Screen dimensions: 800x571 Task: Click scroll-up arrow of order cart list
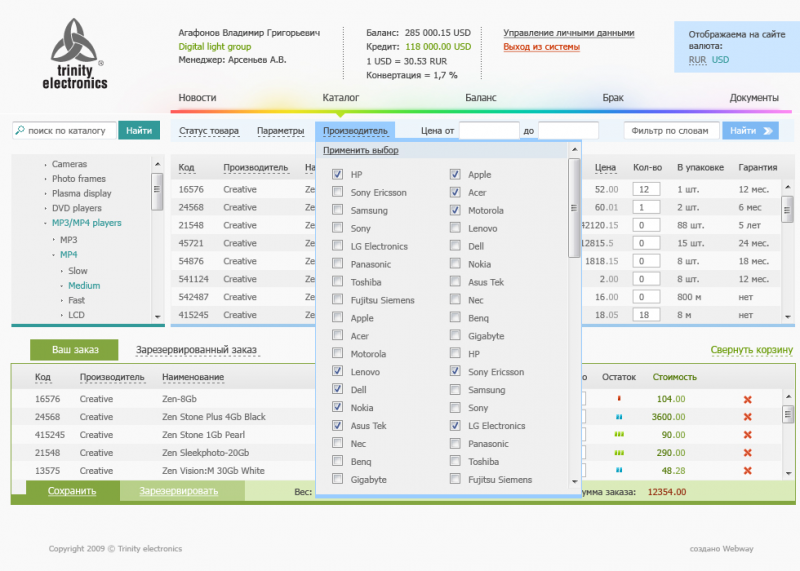tap(788, 396)
